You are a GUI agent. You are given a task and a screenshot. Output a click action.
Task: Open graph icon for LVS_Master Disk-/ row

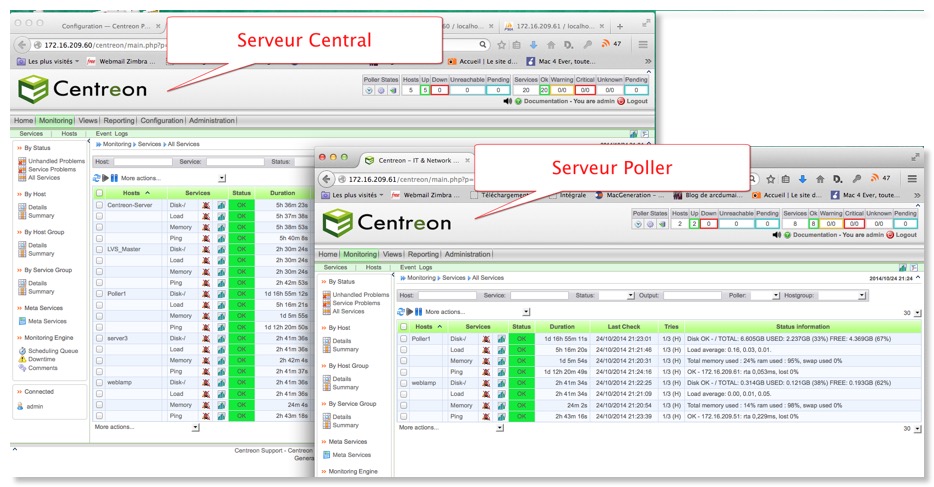click(221, 249)
